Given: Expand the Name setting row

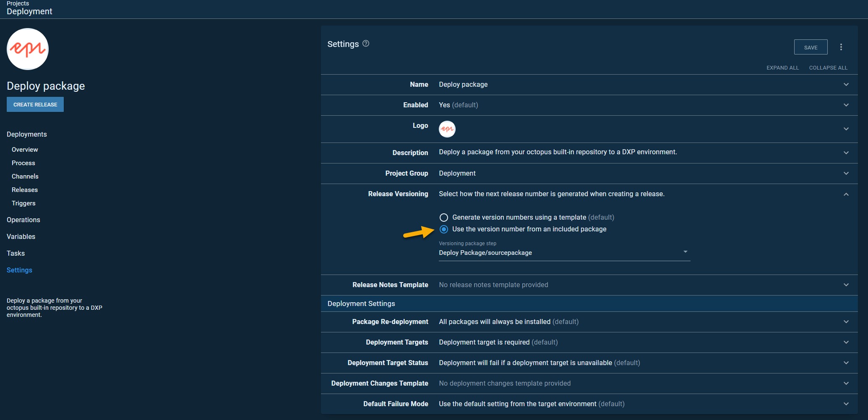Looking at the screenshot, I should (846, 85).
